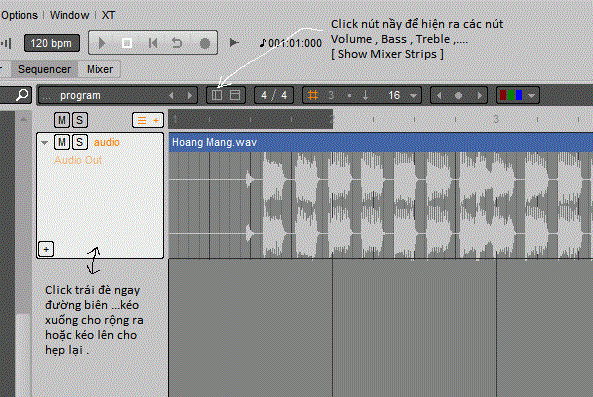Image resolution: width=593 pixels, height=397 pixels.
Task: Jump to previous marker arrow
Action: point(439,95)
